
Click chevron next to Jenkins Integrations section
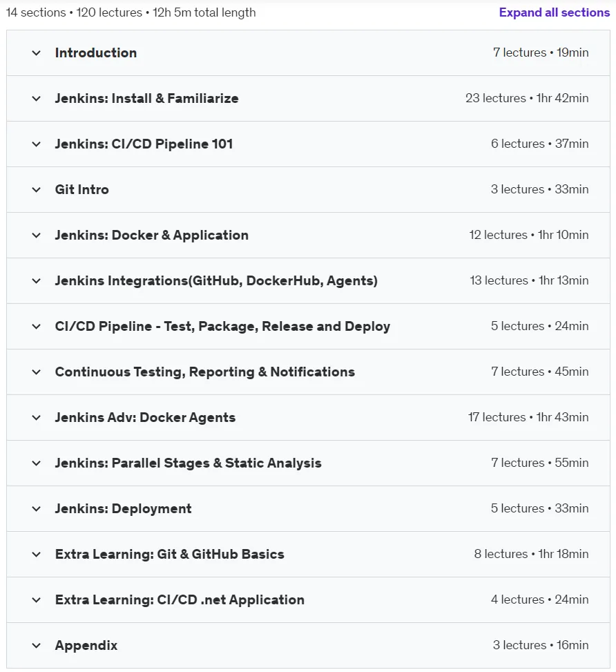tap(37, 281)
